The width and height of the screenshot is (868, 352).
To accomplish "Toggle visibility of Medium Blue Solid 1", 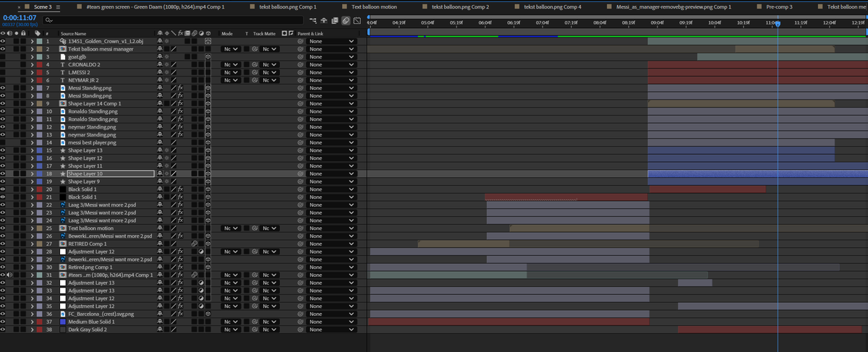I will 3,322.
